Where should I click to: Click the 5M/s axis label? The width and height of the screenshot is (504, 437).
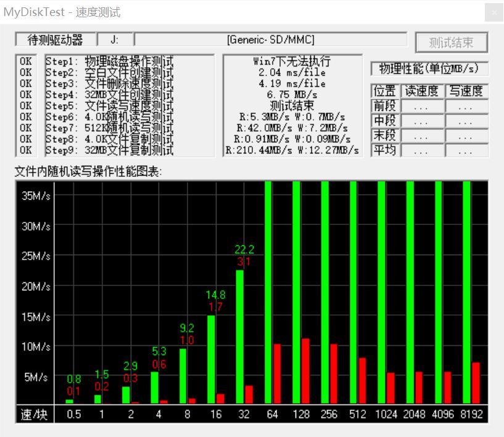click(36, 377)
